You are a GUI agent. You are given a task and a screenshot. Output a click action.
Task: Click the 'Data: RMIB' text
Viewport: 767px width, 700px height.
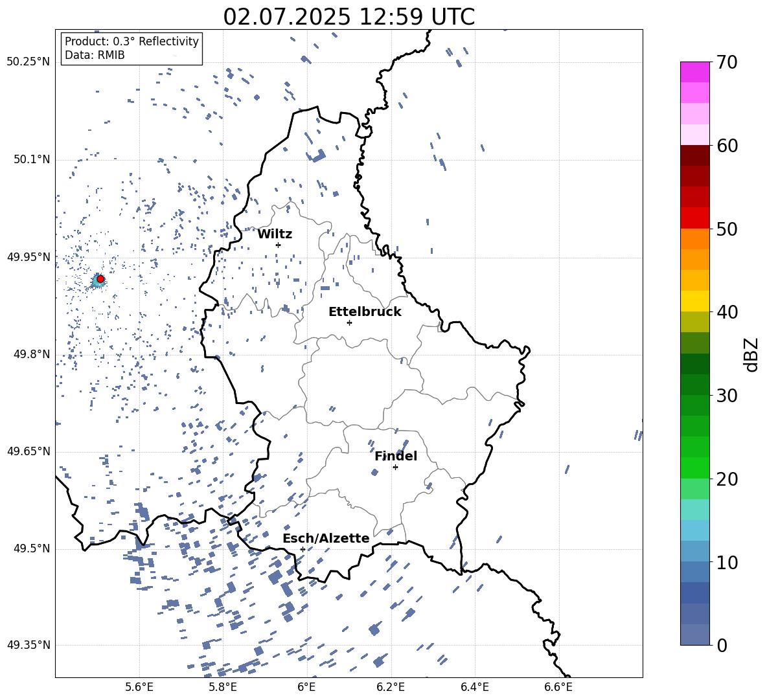click(95, 55)
